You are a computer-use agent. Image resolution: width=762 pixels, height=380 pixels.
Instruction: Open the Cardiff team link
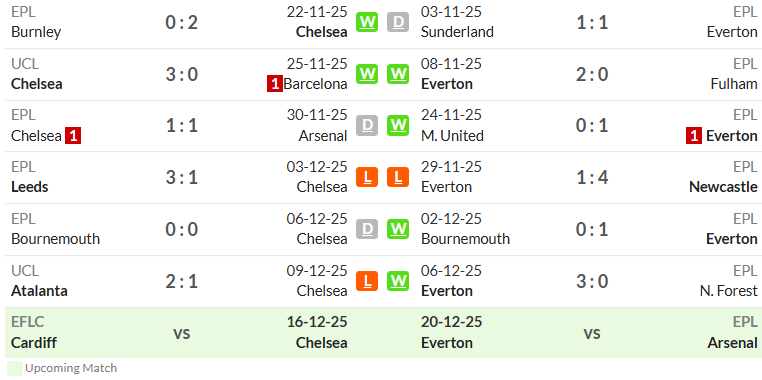(34, 343)
